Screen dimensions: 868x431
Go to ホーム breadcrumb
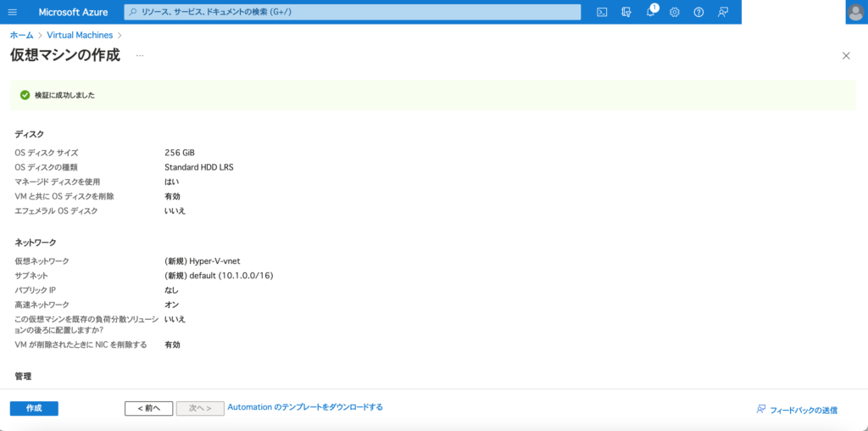[21, 35]
